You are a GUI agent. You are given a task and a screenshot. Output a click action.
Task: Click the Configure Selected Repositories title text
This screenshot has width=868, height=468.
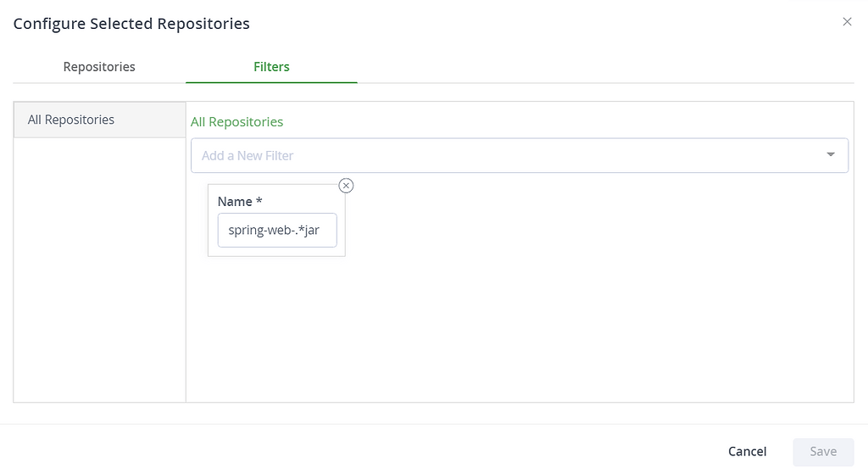[131, 24]
